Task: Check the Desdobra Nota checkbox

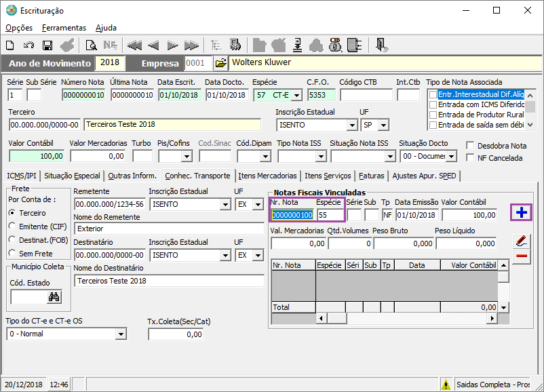Action: pyautogui.click(x=471, y=146)
